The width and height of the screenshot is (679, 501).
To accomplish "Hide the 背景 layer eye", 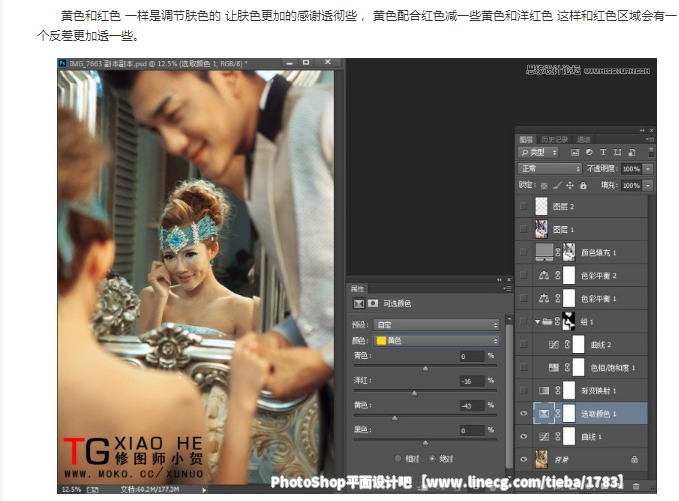I will point(523,459).
